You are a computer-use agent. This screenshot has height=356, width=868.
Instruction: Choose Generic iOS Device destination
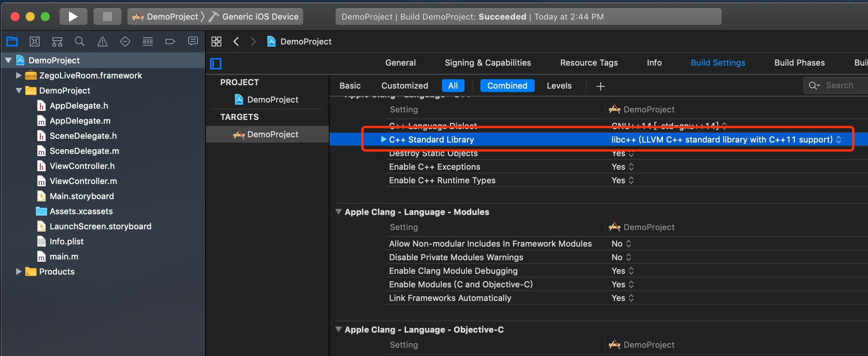253,17
